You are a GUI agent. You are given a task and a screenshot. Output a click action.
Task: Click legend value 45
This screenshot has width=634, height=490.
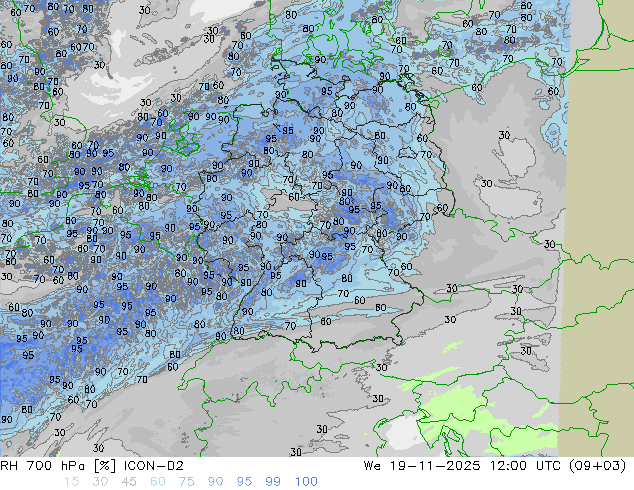click(129, 482)
